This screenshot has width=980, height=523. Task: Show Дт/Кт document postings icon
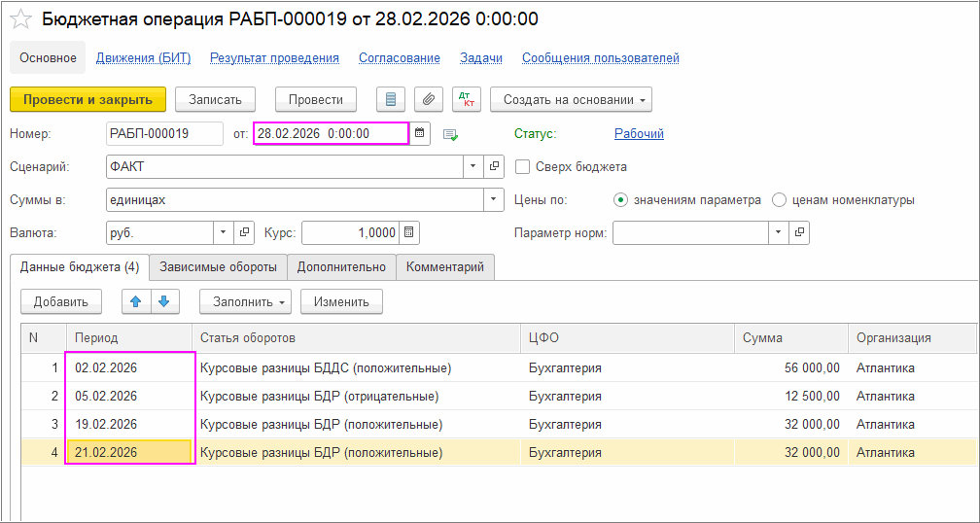click(x=467, y=99)
